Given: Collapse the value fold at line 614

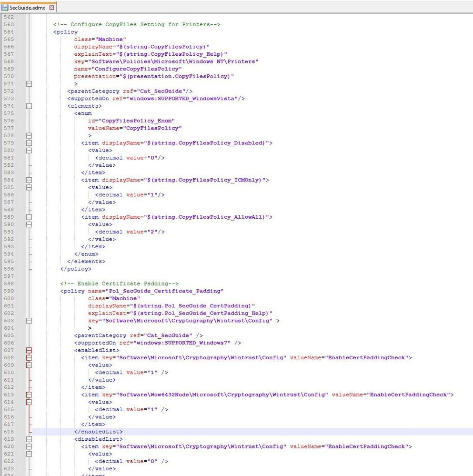Looking at the screenshot, I should click(x=29, y=402).
